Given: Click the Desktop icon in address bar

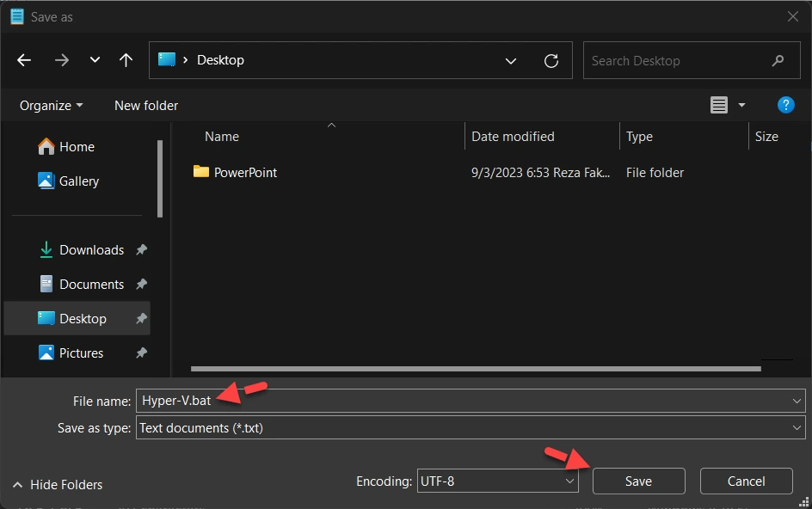Looking at the screenshot, I should pos(167,59).
